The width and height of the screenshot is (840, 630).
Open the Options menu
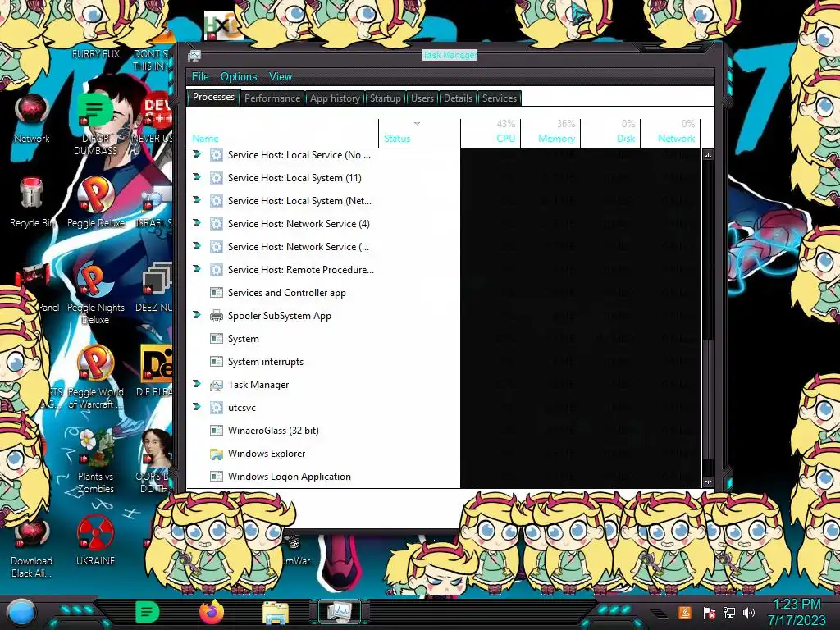pyautogui.click(x=239, y=76)
